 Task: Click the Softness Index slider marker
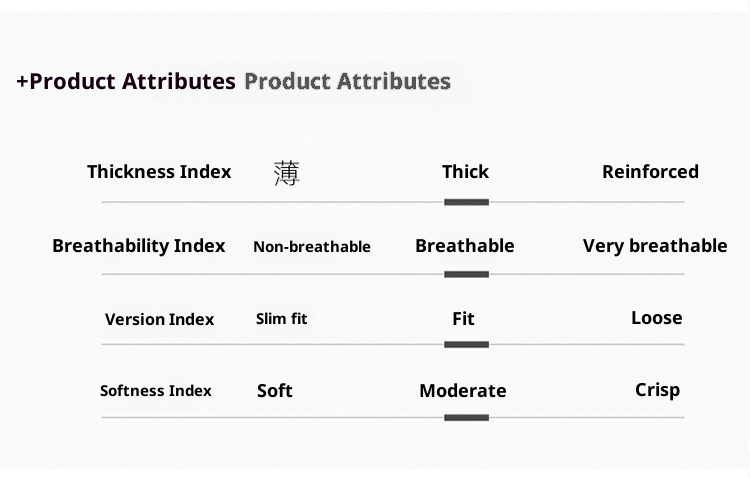click(x=466, y=416)
